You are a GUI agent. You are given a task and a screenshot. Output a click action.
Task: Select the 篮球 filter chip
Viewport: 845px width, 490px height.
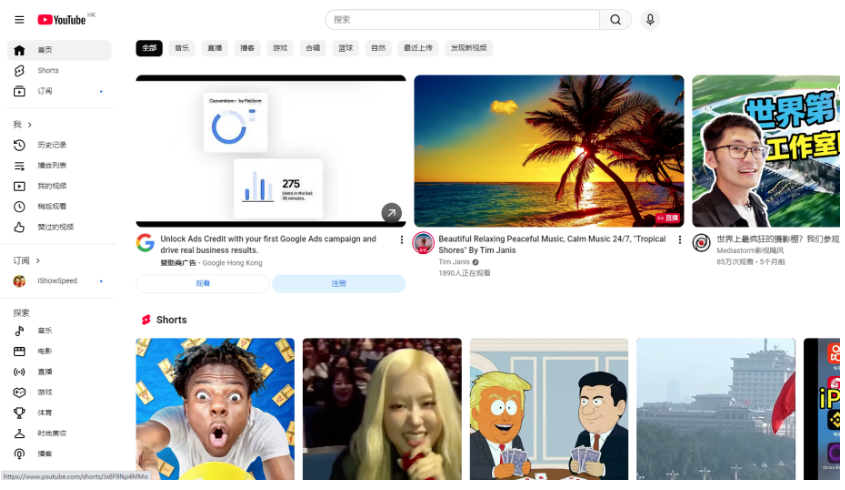coord(345,48)
